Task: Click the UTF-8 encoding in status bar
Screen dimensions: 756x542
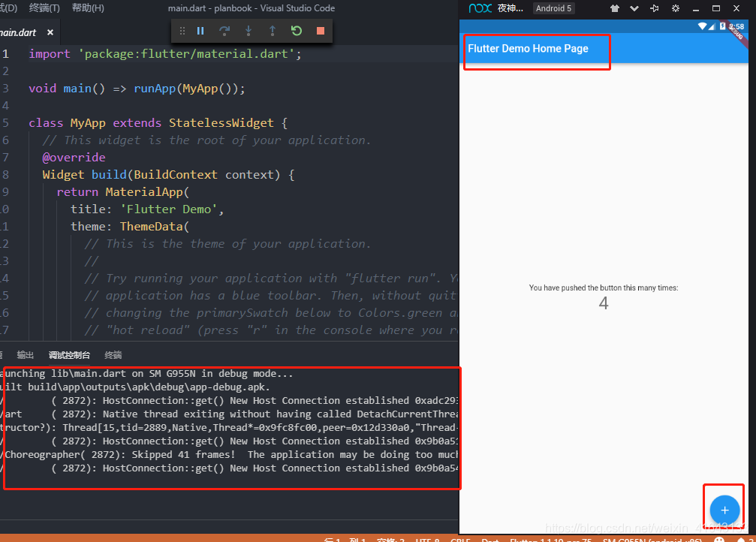Action: [426, 540]
